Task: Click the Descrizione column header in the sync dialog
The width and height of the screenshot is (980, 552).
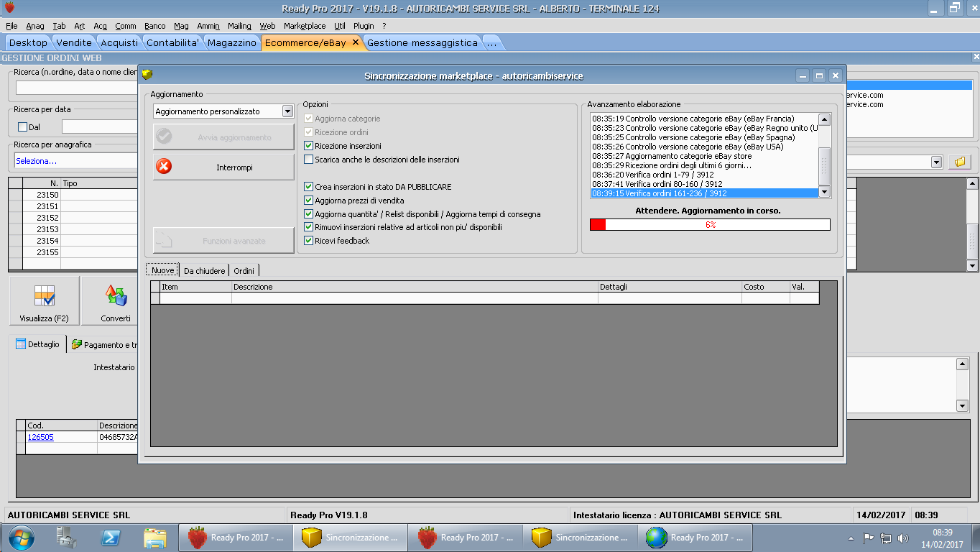Action: click(415, 287)
